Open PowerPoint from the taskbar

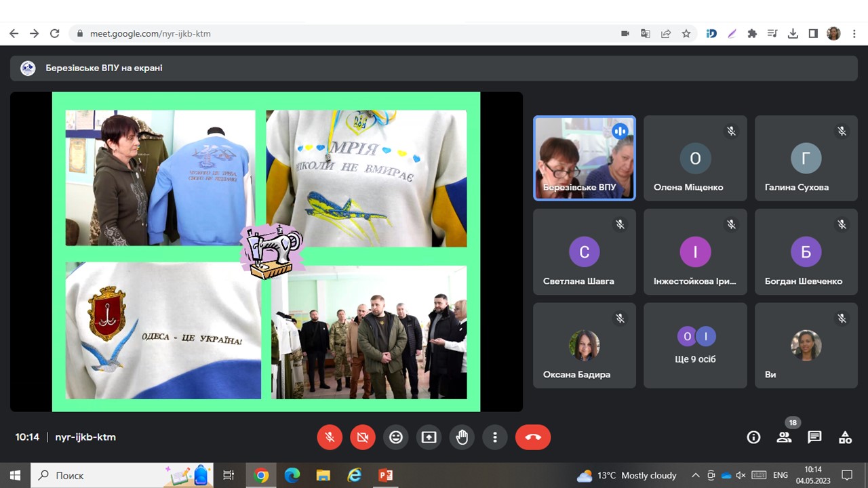coord(386,475)
